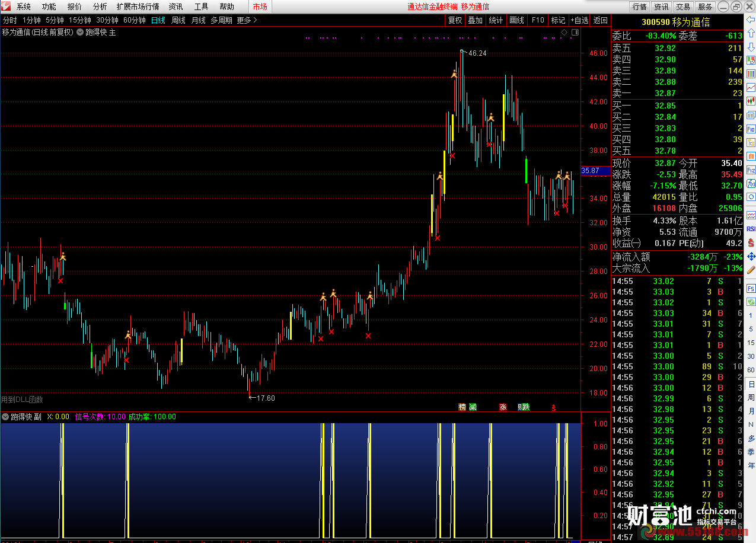Select the sidebar 季 period shortcut
Image resolution: width=756 pixels, height=543 pixels.
751,452
